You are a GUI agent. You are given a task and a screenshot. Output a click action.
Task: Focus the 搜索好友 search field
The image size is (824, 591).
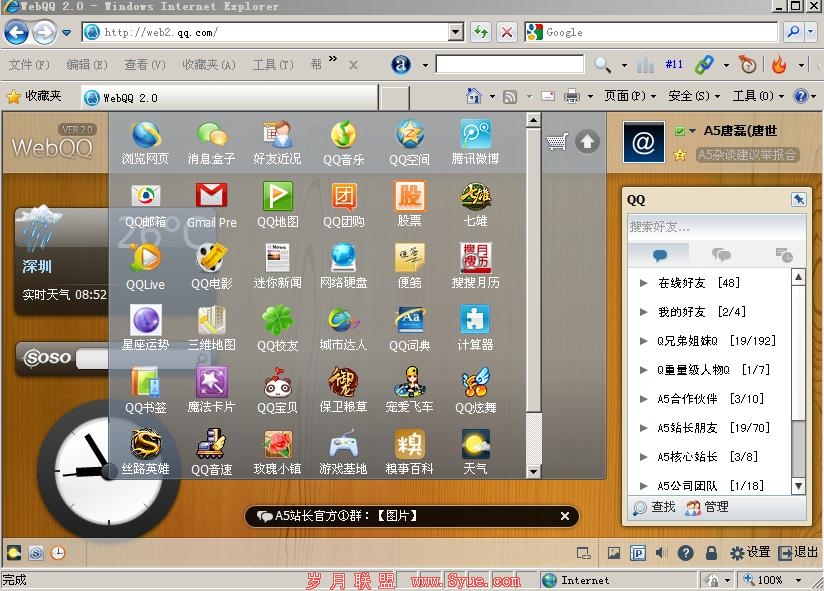click(x=716, y=227)
